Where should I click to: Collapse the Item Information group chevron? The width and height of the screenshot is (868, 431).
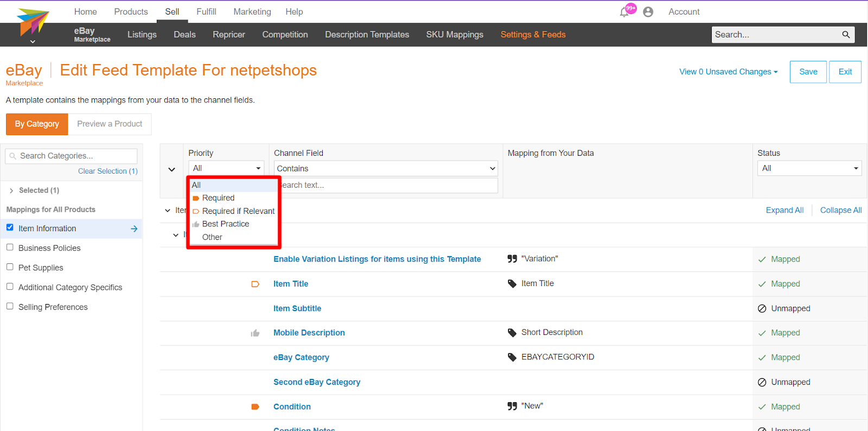click(168, 211)
